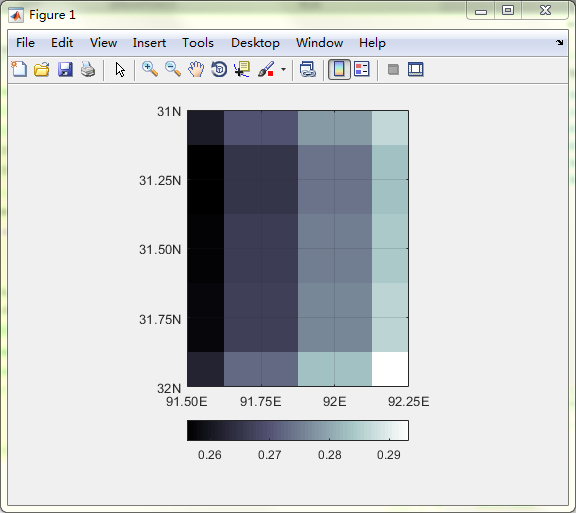Open the Tools menu
576x513 pixels.
coord(198,43)
